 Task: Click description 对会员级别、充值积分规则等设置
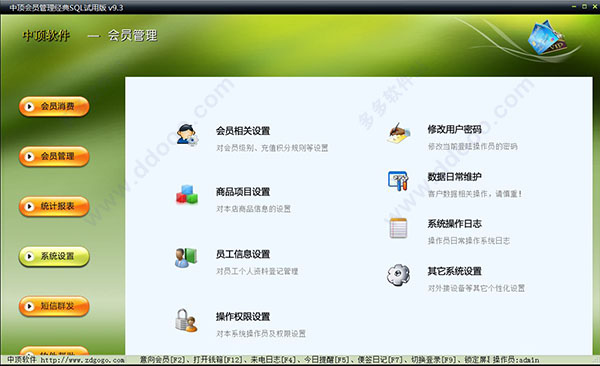(272, 148)
